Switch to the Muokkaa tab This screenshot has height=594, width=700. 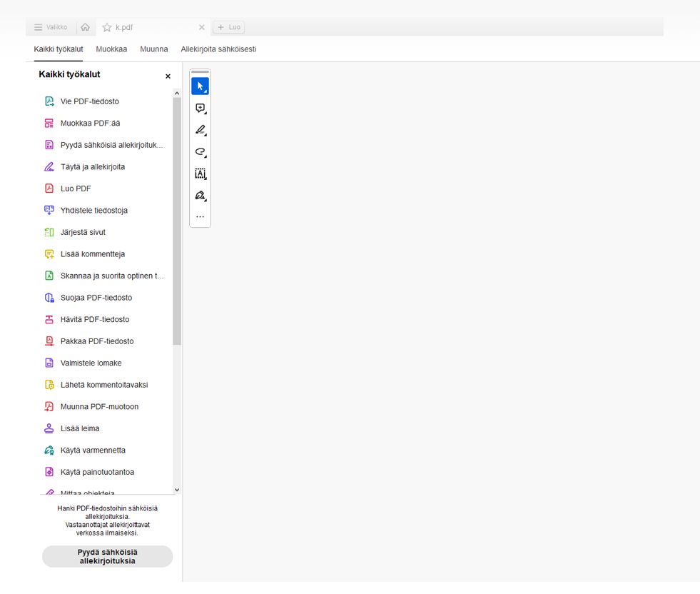click(x=111, y=49)
